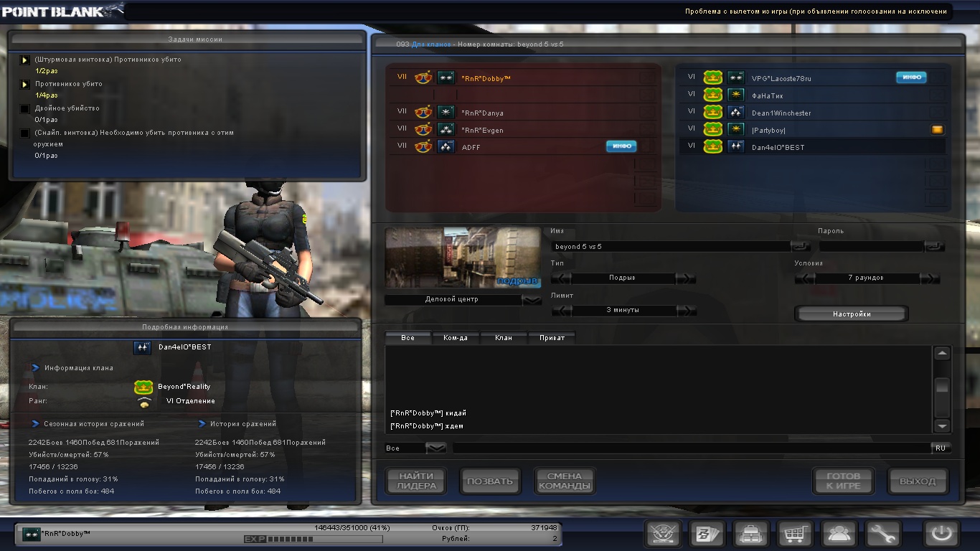Click the chat scrollbar up arrow
Image resolution: width=980 pixels, height=551 pixels.
click(x=942, y=353)
